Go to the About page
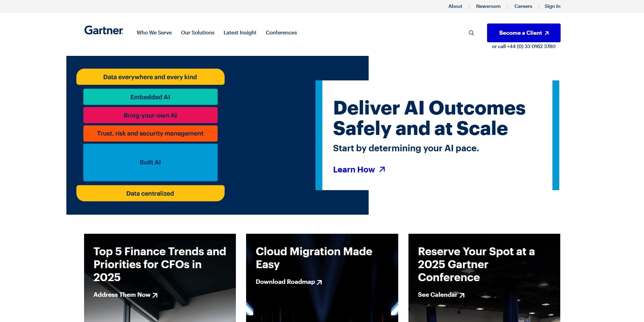Screen dimensions: 644x322 (x=455, y=6)
